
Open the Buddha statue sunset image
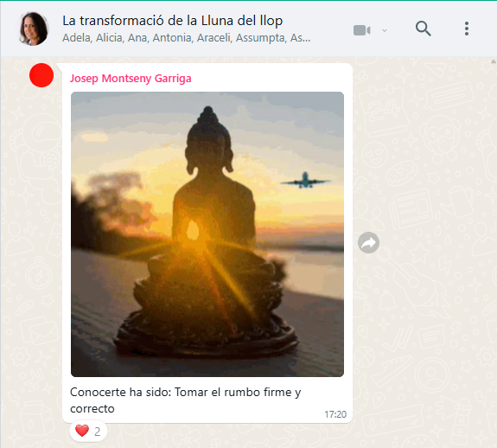pos(207,234)
